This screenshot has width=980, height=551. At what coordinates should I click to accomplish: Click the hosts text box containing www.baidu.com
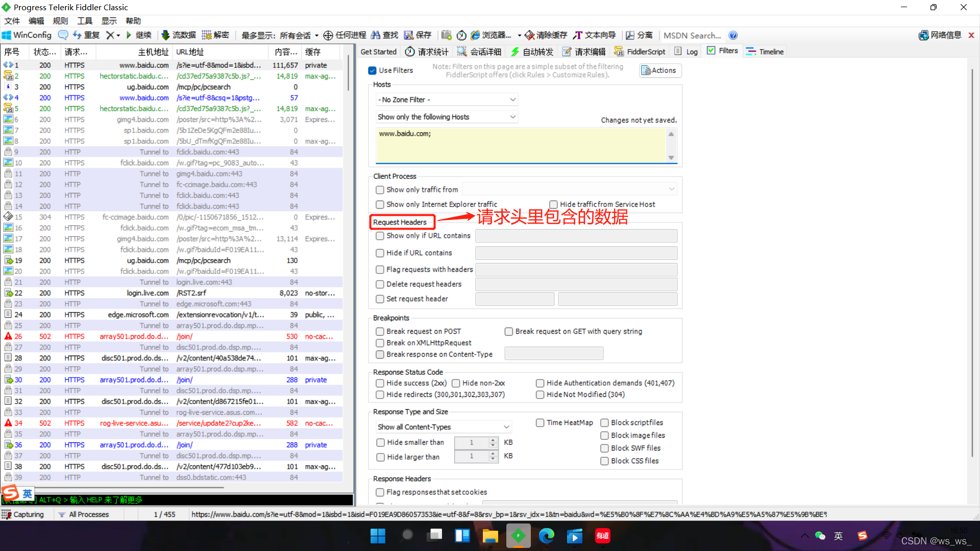click(x=521, y=144)
